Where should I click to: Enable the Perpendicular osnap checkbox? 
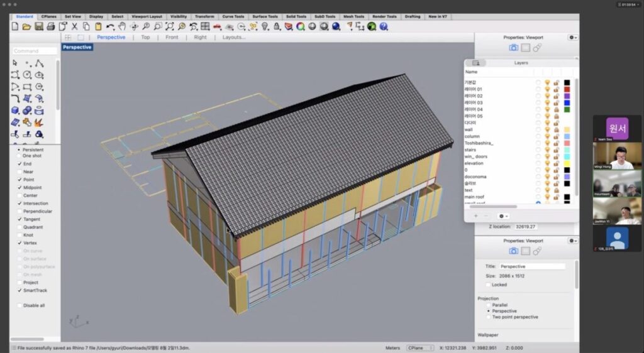[x=19, y=211]
